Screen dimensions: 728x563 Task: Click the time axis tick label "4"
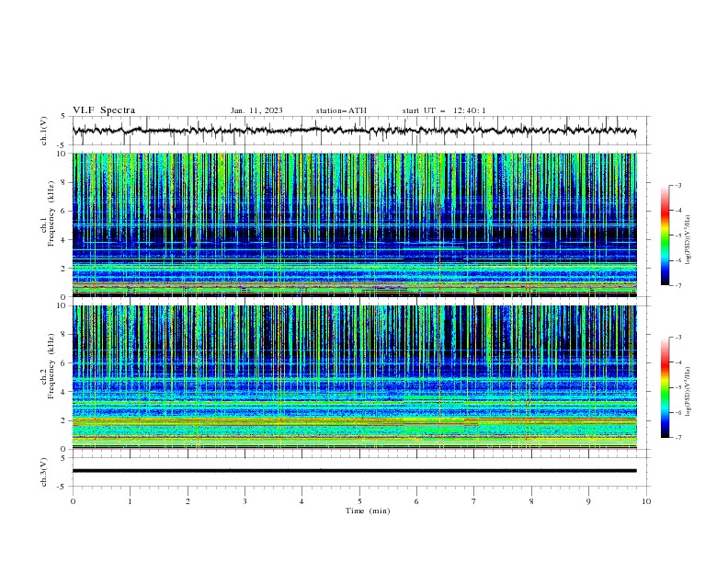[x=302, y=501]
